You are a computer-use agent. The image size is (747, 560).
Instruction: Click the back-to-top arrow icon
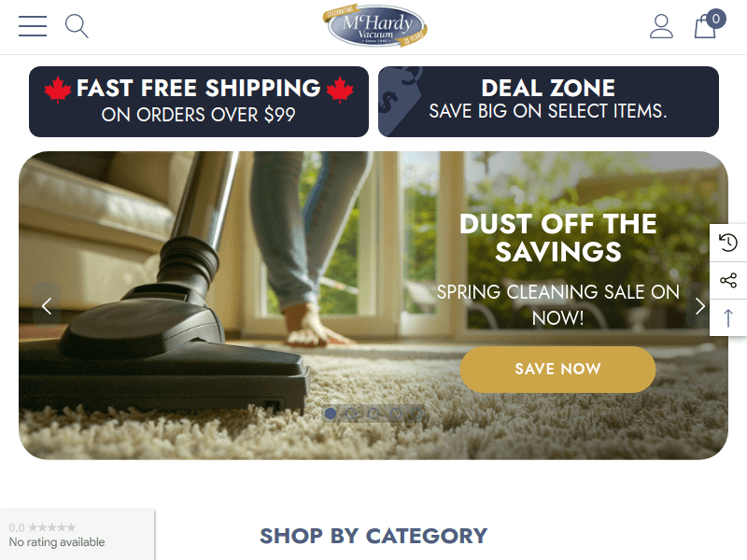click(x=728, y=317)
